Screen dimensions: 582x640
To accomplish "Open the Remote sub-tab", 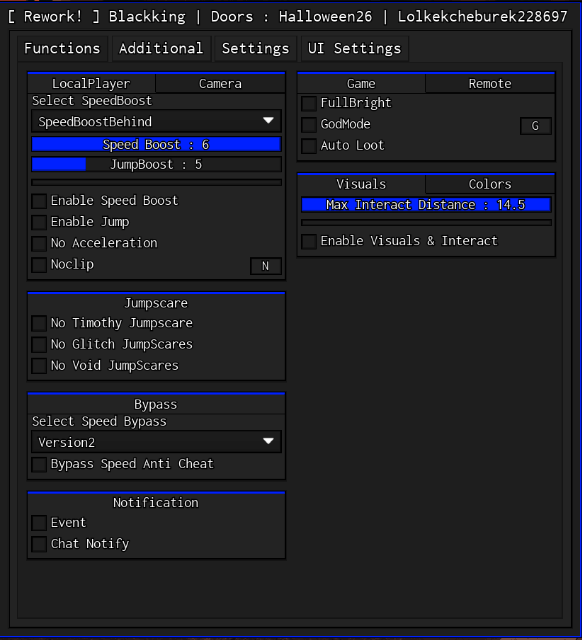I will point(490,84).
